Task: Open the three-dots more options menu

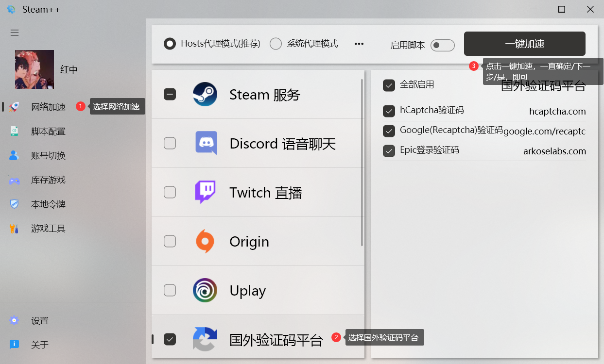Action: 359,44
